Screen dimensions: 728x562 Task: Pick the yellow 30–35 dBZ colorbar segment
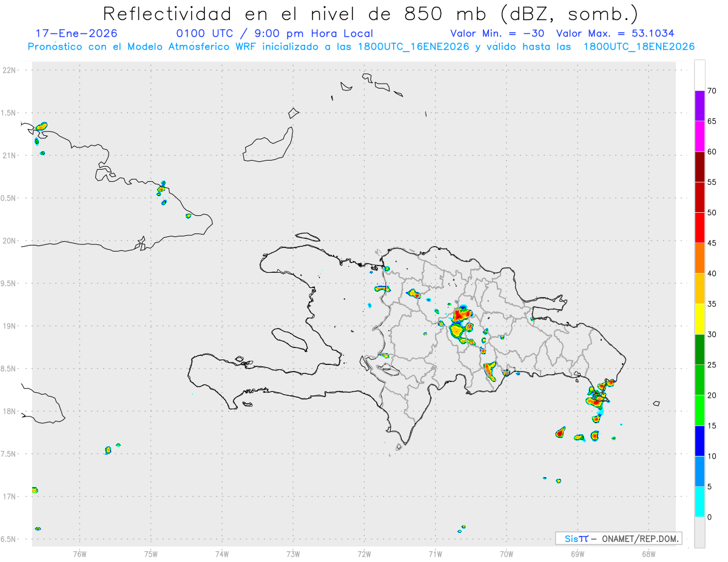(x=699, y=319)
